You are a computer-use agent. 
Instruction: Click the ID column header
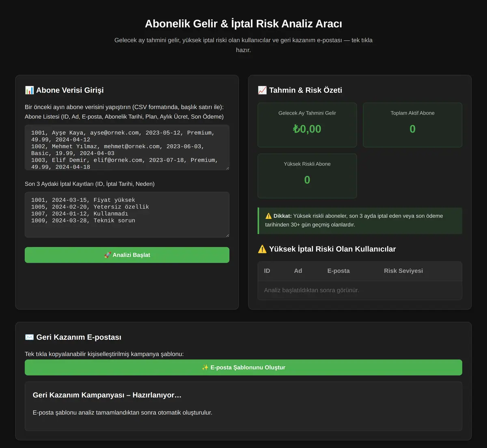pyautogui.click(x=267, y=271)
